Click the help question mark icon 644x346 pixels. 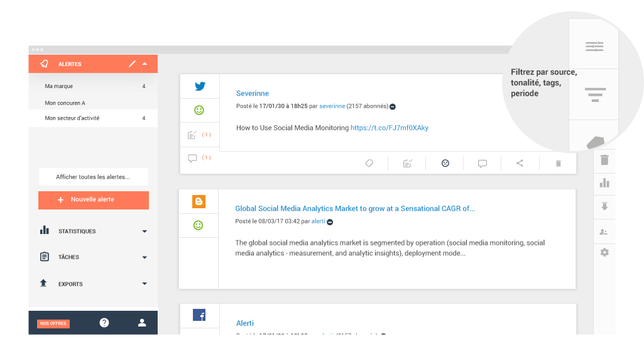coord(104,323)
